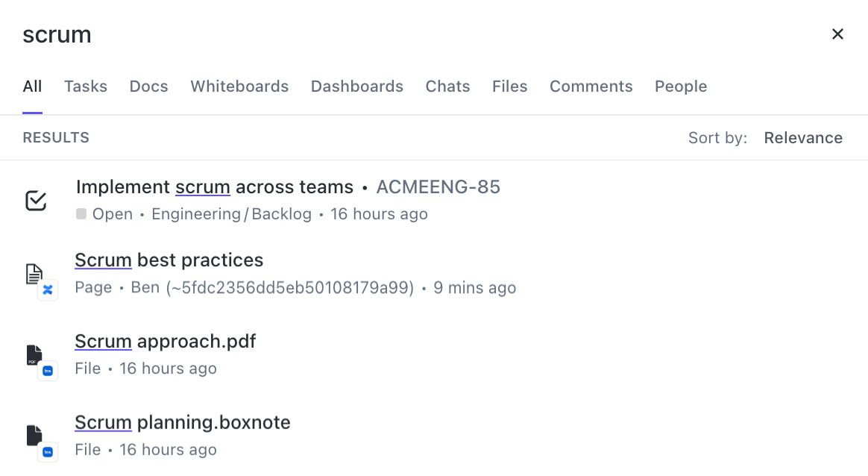Select the All results tab

(x=32, y=87)
